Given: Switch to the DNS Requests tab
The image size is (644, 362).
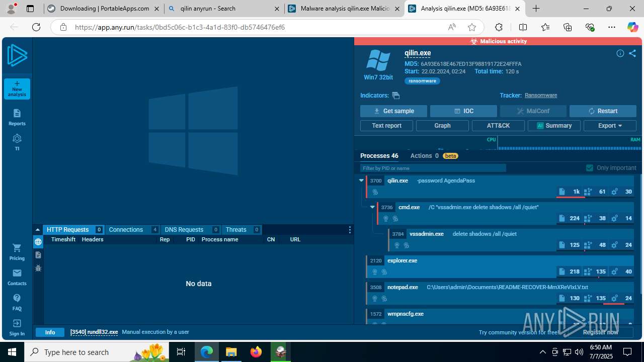Looking at the screenshot, I should (x=191, y=230).
